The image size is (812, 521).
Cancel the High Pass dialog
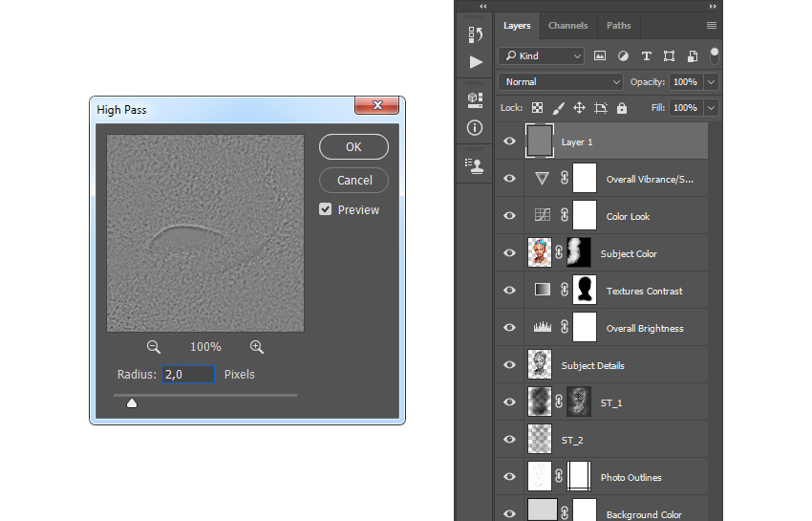tap(353, 180)
